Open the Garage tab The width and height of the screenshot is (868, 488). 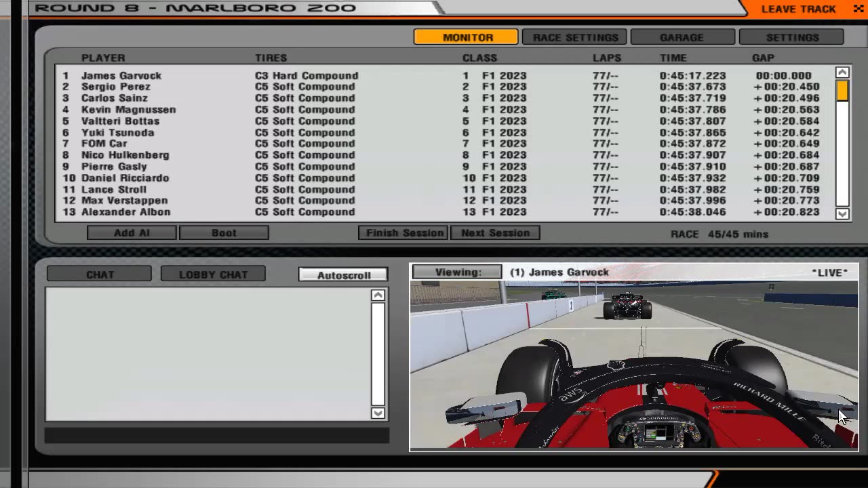[682, 37]
